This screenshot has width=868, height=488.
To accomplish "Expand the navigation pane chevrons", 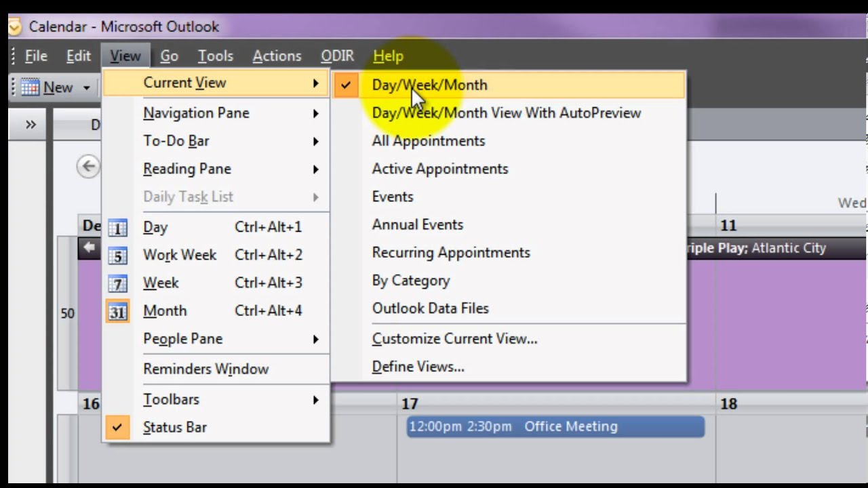I will (x=31, y=125).
